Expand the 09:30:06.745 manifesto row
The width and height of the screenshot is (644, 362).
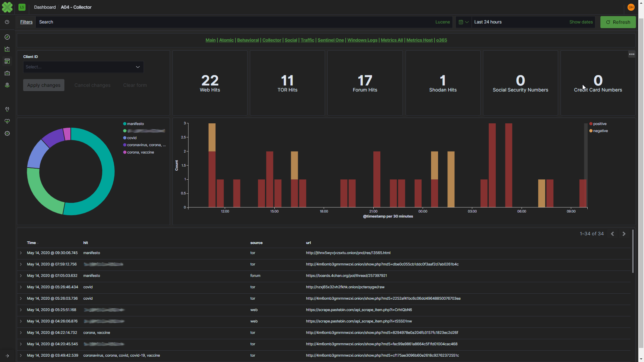(x=21, y=253)
